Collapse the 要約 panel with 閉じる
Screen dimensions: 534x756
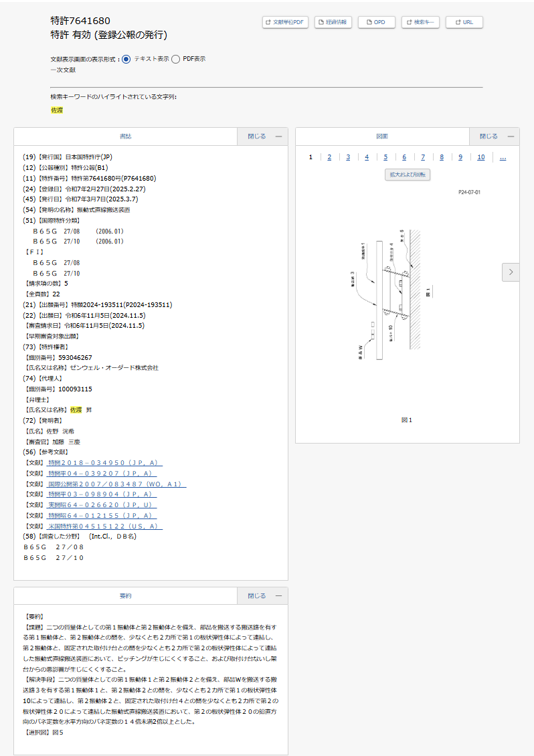coord(262,596)
